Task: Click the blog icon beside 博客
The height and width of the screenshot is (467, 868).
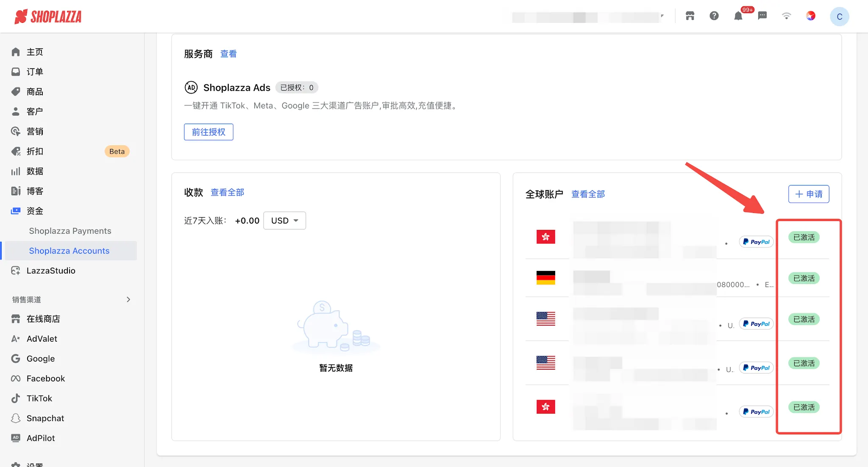Action: [16, 191]
